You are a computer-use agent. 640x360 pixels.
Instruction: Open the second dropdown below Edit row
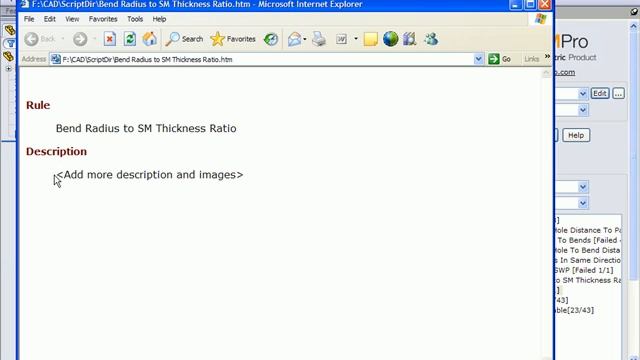pos(582,110)
